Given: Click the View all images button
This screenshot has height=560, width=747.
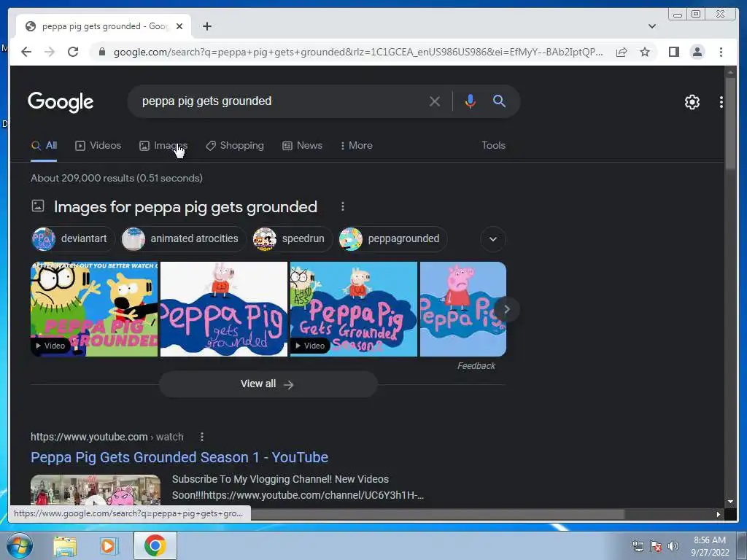Looking at the screenshot, I should (268, 384).
